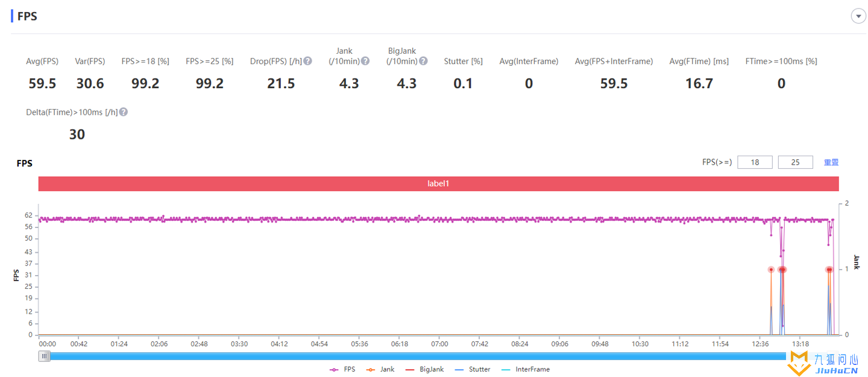Click the 重置 reset link
This screenshot has width=868, height=377.
831,162
